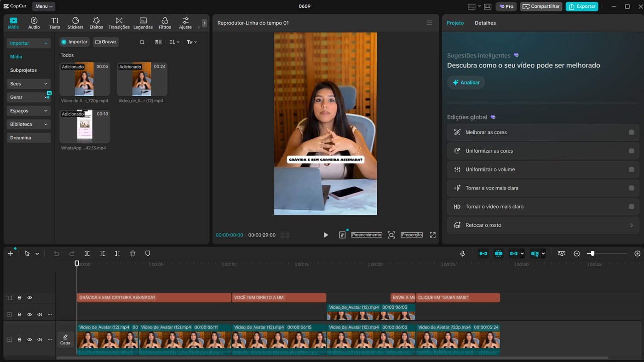Switch to the Detalhes tab
This screenshot has height=362, width=644.
(485, 23)
